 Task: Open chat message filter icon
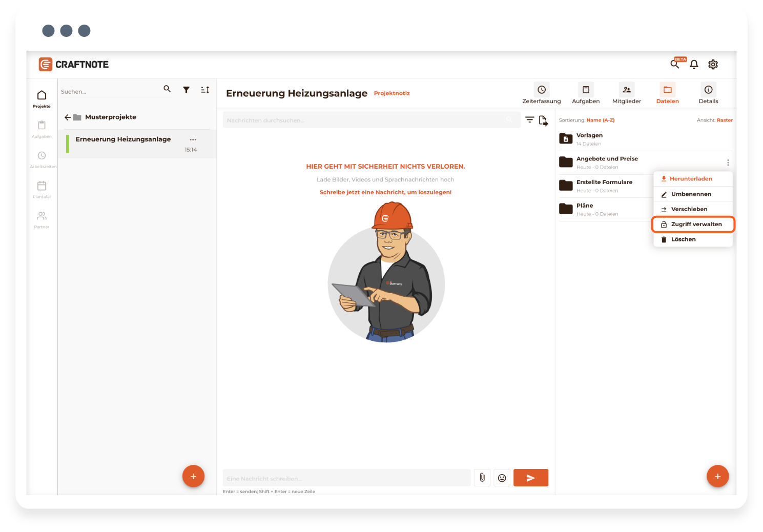click(529, 120)
